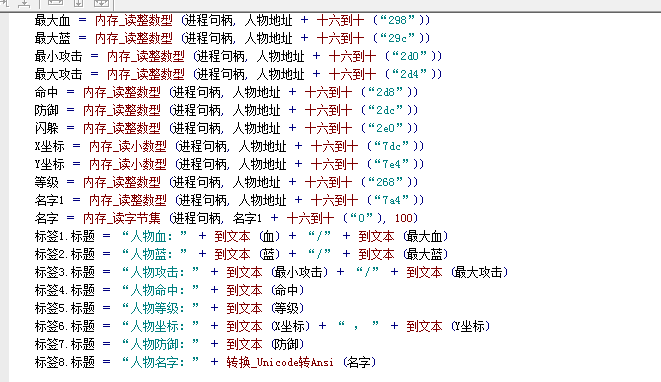Click the hex offset string "298"
The width and height of the screenshot is (661, 382).
(x=398, y=20)
